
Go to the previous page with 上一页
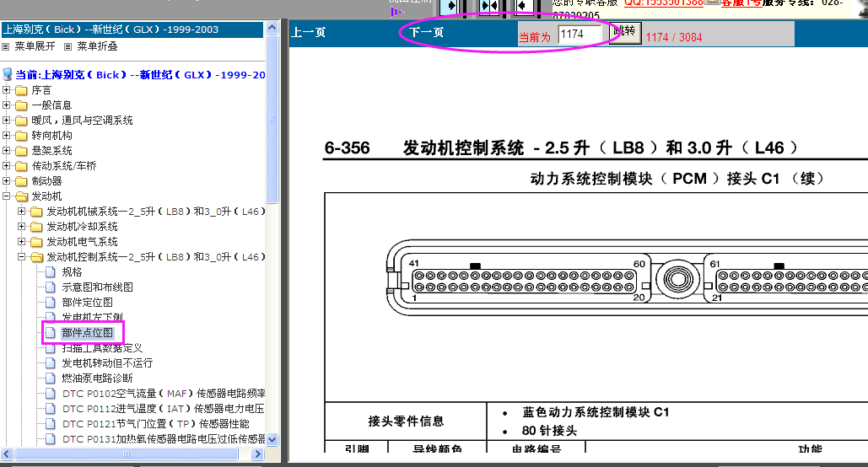click(309, 33)
